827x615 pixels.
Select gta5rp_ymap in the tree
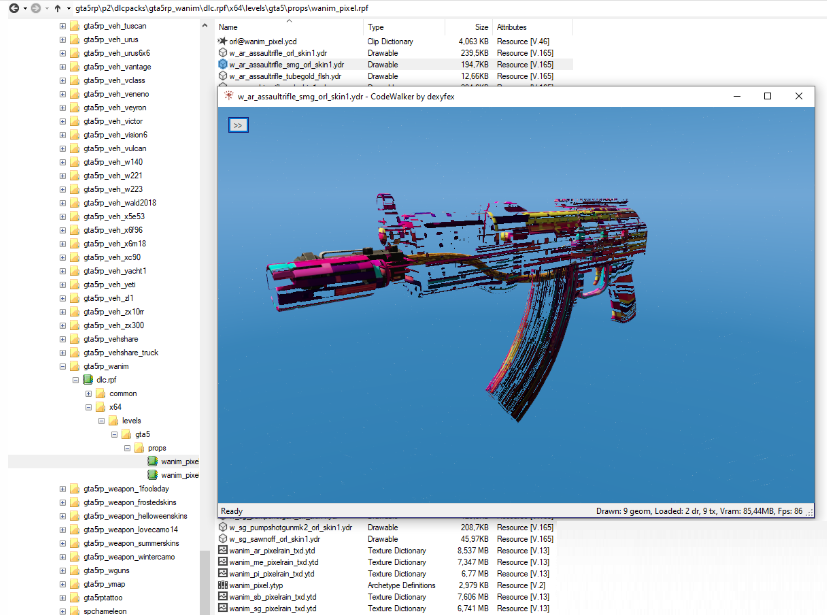[104, 584]
